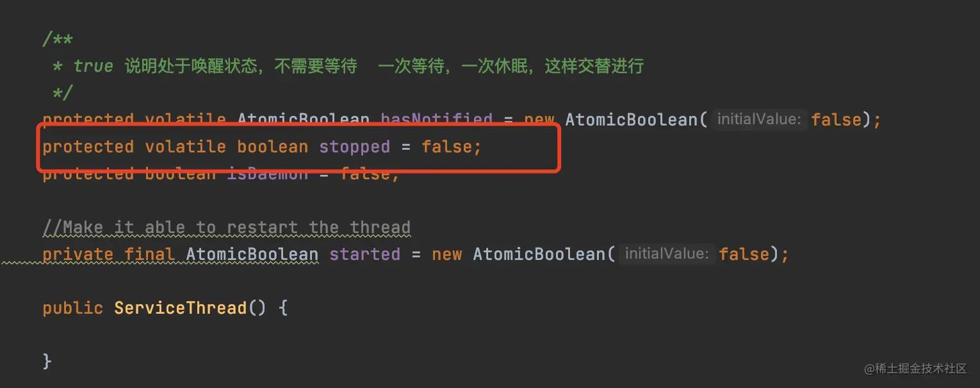
Task: Click the Chinese comment text after 'true'
Action: [384, 66]
